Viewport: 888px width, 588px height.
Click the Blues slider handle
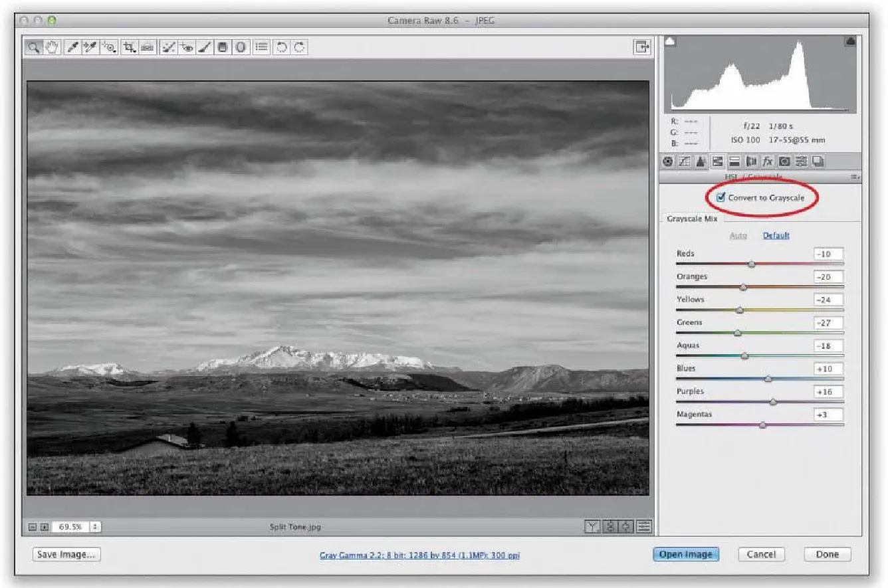[x=768, y=379]
